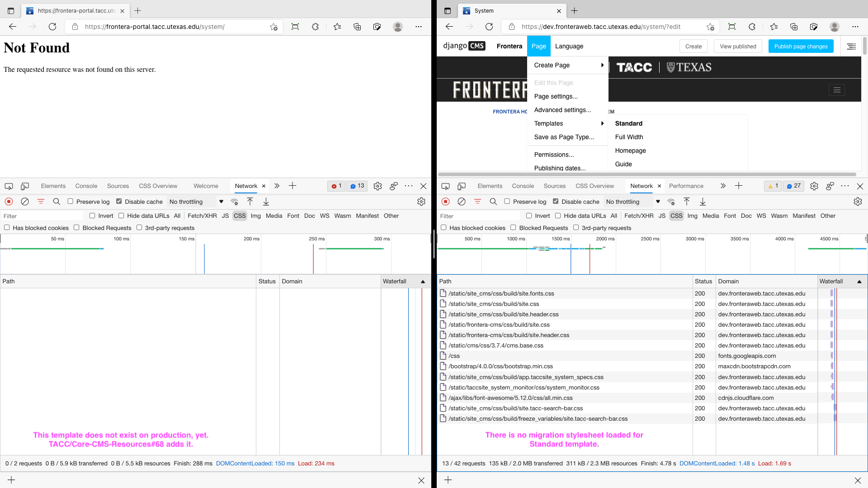Enable Preserve log in left DevTools

point(71,202)
